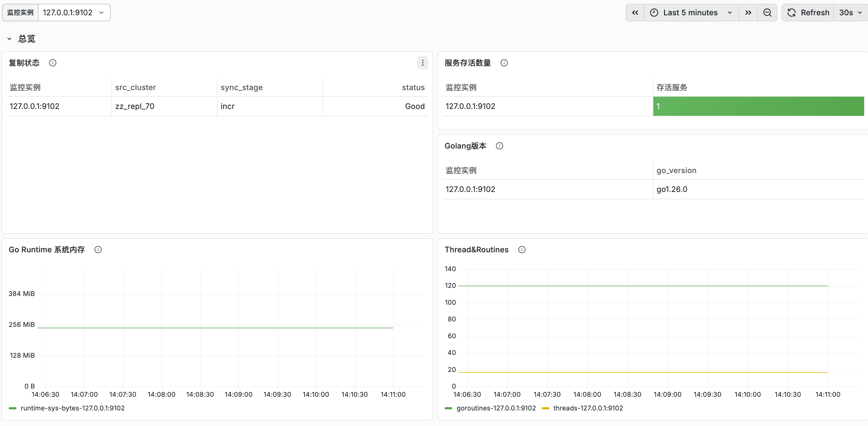Viewport: 868px width, 426px height.
Task: Click the incr sync_stage cell
Action: pyautogui.click(x=270, y=106)
